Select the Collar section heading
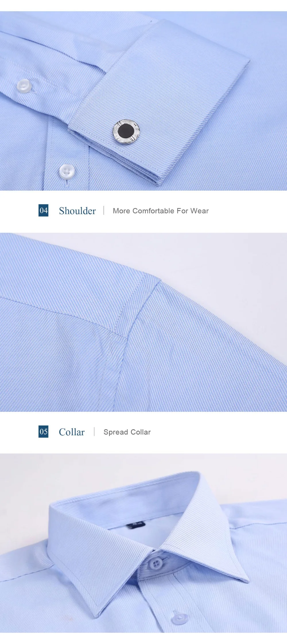Image resolution: width=287 pixels, height=644 pixels. click(72, 432)
